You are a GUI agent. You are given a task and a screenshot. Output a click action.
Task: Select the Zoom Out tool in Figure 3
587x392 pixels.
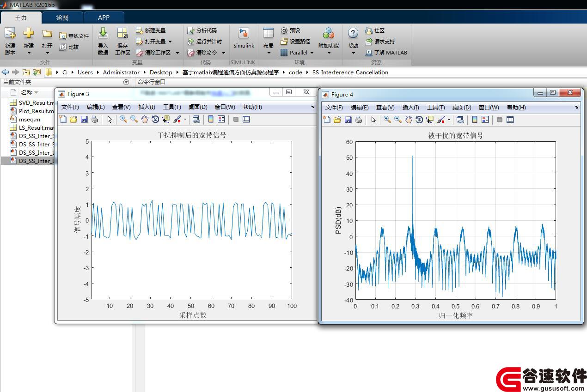point(134,119)
